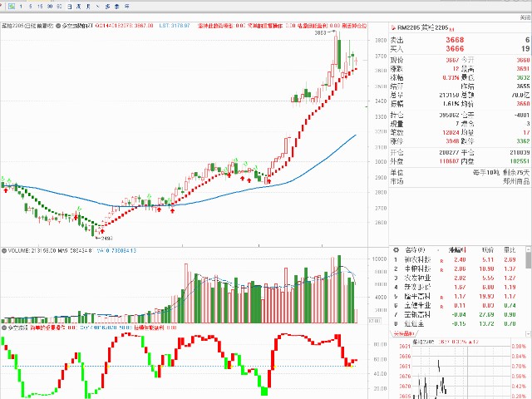Select the chart picture icon in toolbar

point(12,6)
